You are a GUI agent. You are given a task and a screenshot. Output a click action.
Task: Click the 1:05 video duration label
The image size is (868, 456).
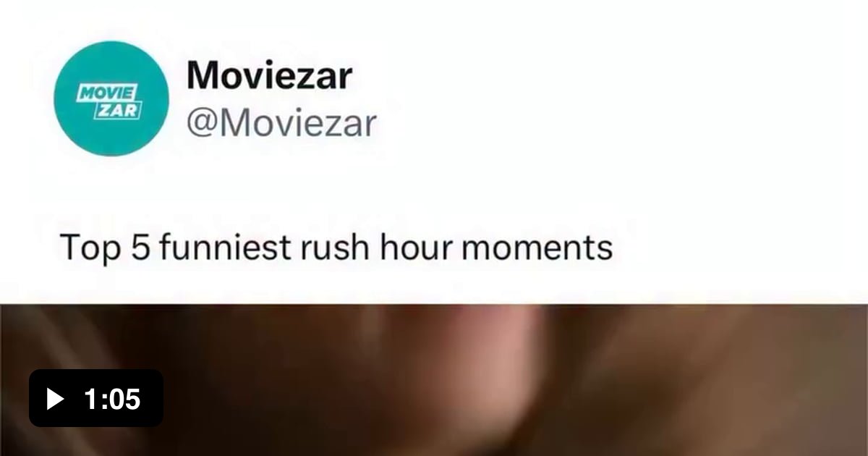click(x=112, y=399)
